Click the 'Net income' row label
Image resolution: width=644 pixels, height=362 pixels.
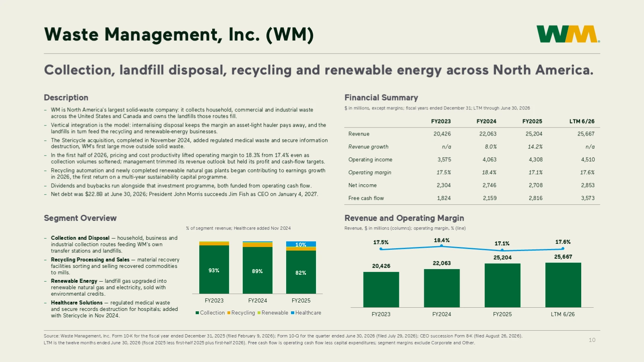tap(362, 185)
